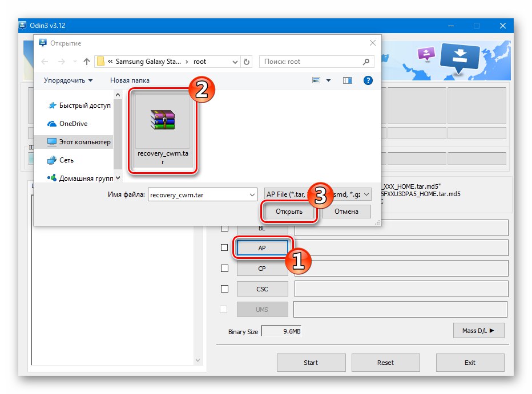
Task: Tick the UMS checkbox in Odin
Action: (224, 309)
